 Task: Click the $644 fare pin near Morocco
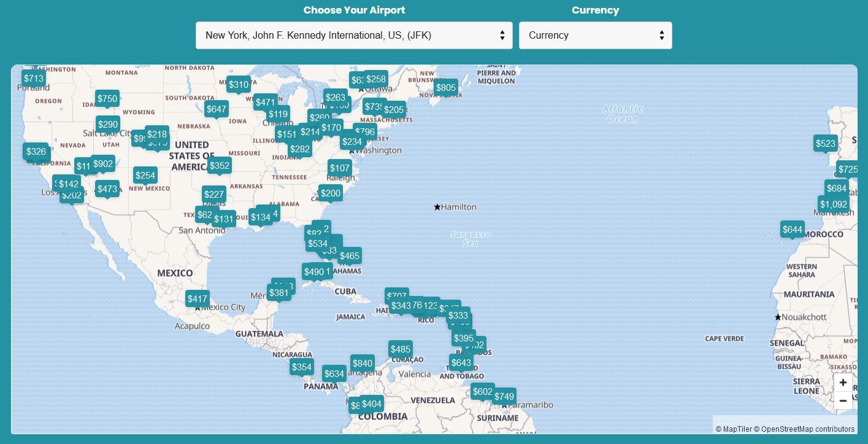pyautogui.click(x=792, y=229)
